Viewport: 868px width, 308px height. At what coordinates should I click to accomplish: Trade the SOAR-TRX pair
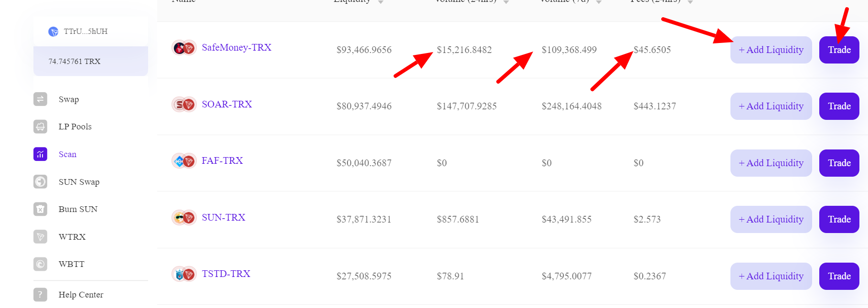(x=839, y=106)
